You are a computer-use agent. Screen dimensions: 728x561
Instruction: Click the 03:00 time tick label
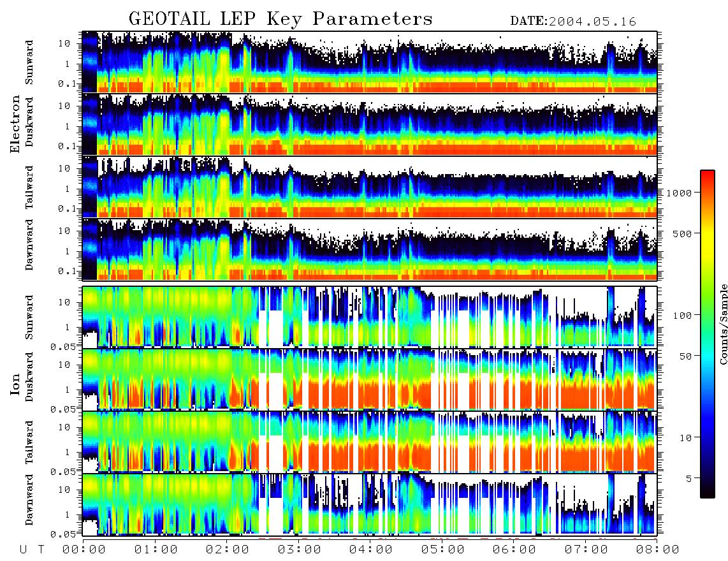pos(299,550)
